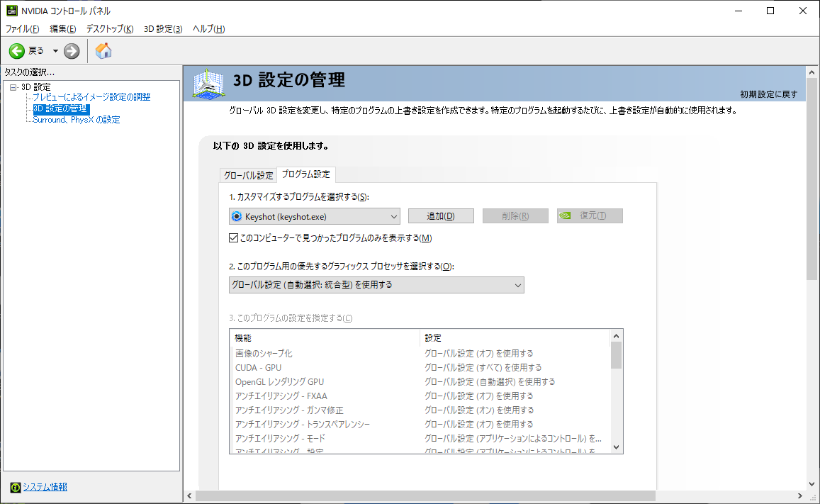
Task: Click the green Back arrow icon
Action: [17, 51]
